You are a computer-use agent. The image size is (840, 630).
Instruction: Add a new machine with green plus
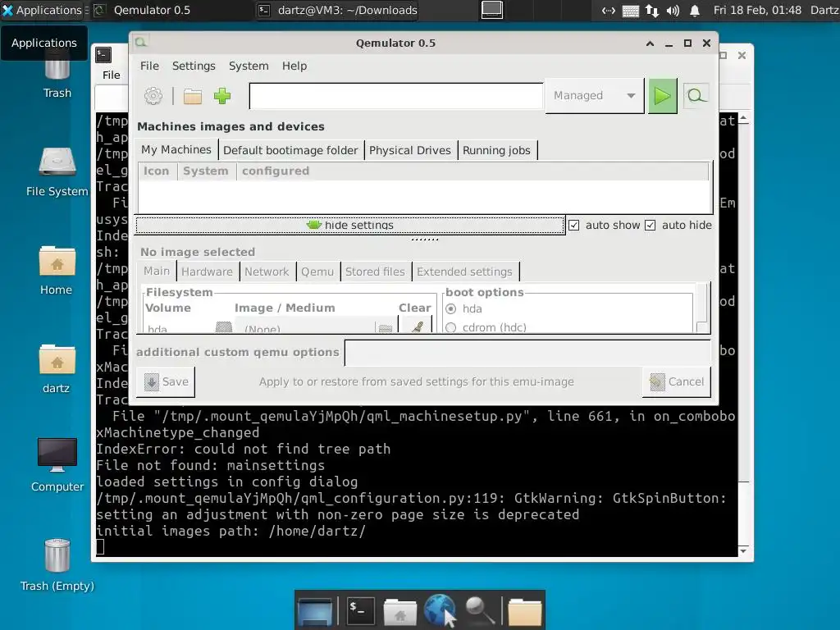221,96
